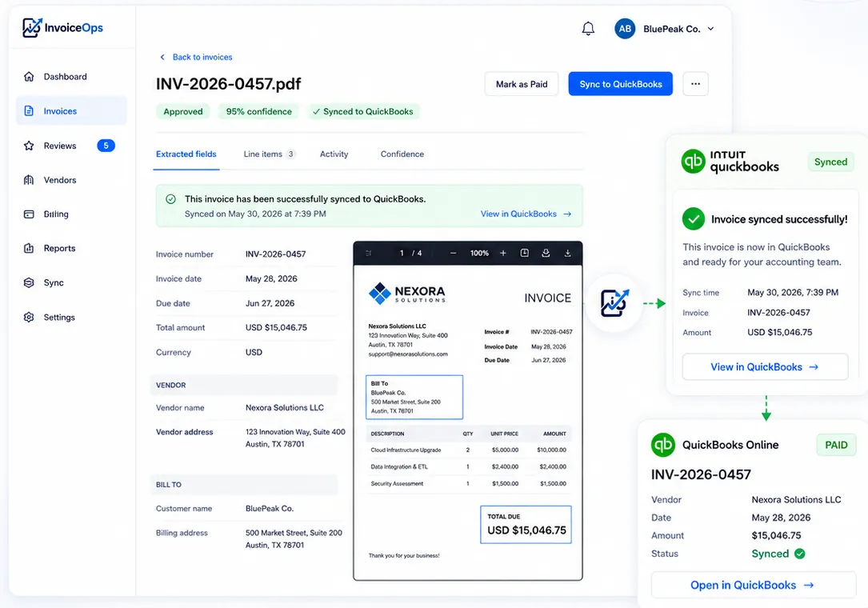
Task: Click the Approved status badge
Action: 183,111
